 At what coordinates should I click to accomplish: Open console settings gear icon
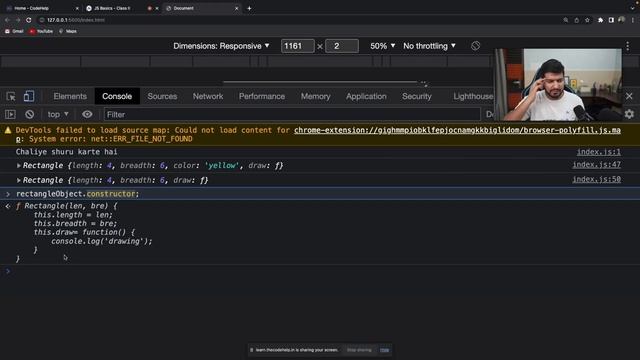[629, 114]
